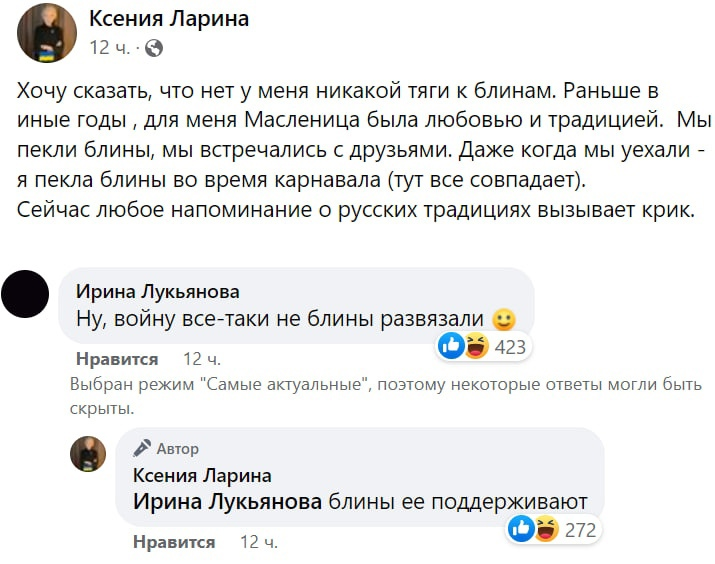Open the post author's profile picture
This screenshot has height=564, width=715.
46,32
